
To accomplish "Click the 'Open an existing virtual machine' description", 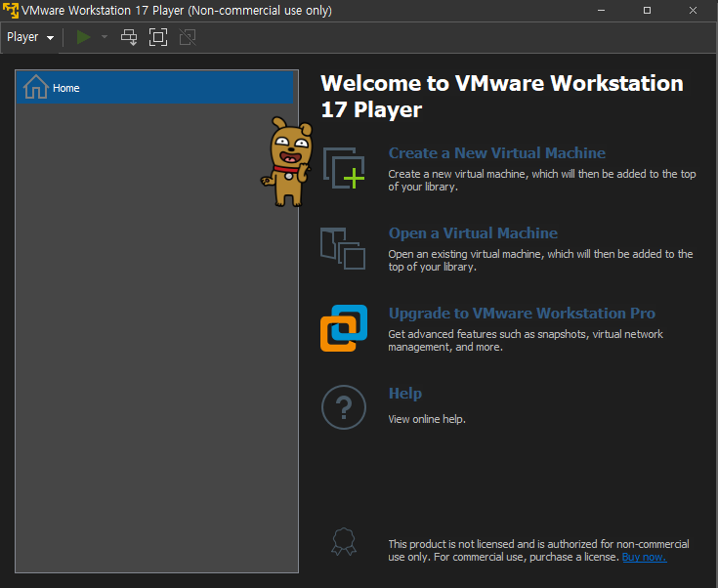I will click(540, 261).
